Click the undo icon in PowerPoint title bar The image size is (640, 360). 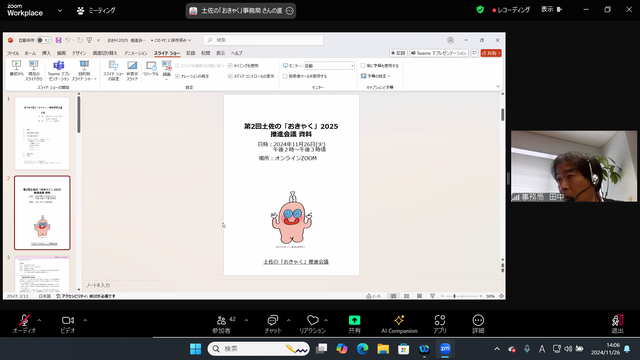click(68, 40)
